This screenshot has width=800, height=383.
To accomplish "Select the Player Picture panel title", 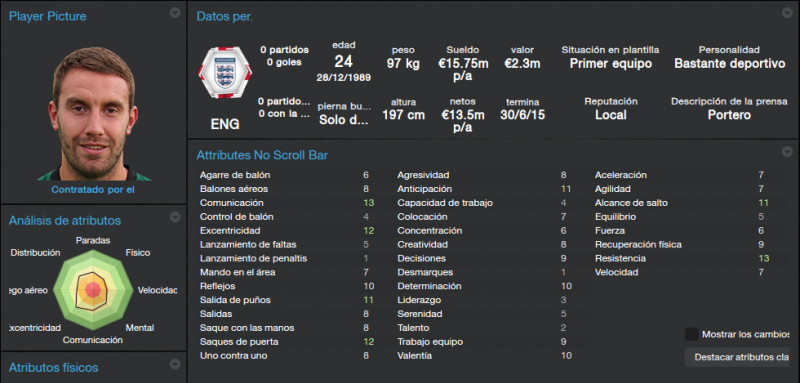I will pyautogui.click(x=47, y=16).
